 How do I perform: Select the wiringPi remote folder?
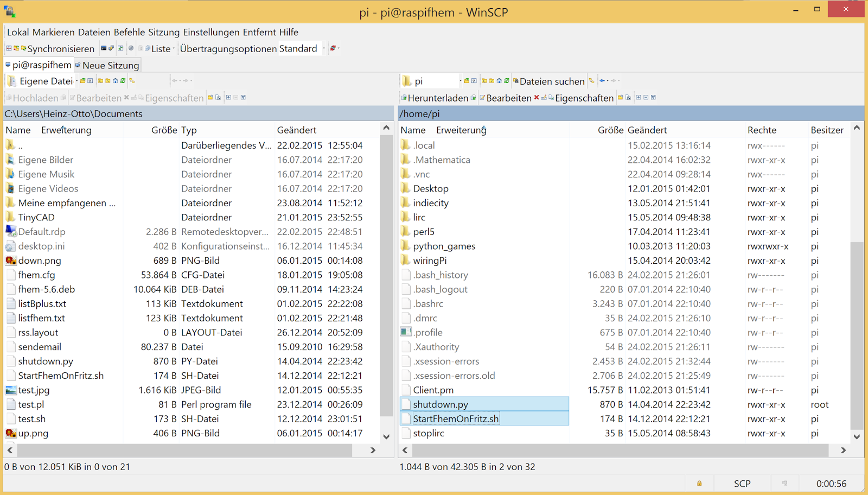click(x=430, y=261)
